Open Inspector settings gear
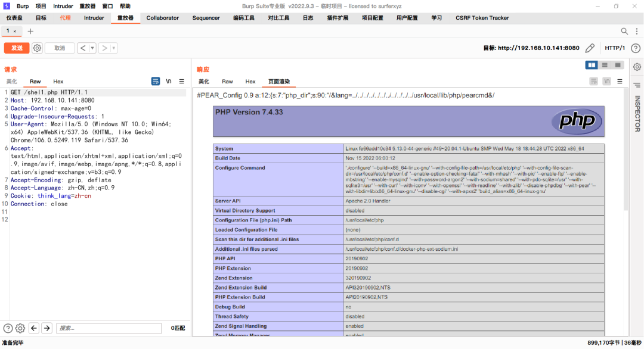The height and width of the screenshot is (349, 644). coord(637,67)
